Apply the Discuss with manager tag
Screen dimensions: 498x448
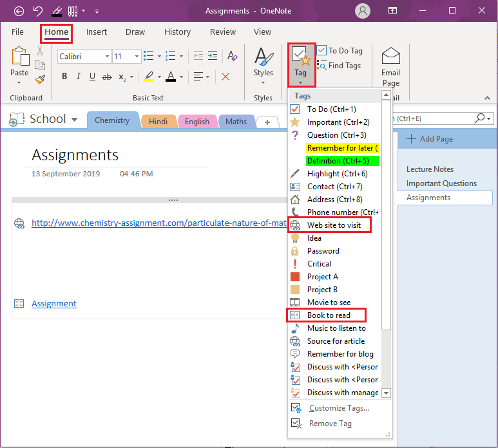[334, 393]
